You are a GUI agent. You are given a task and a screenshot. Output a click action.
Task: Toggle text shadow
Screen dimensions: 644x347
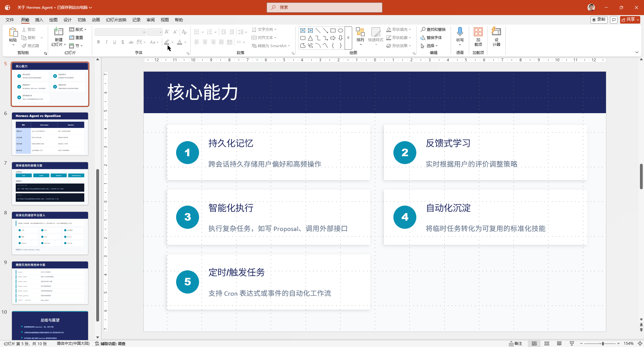(x=123, y=42)
